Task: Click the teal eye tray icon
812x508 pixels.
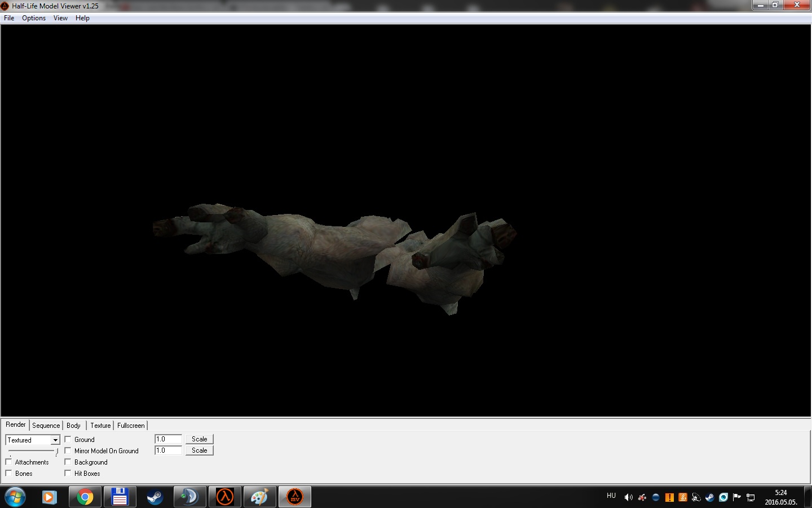Action: [x=723, y=497]
